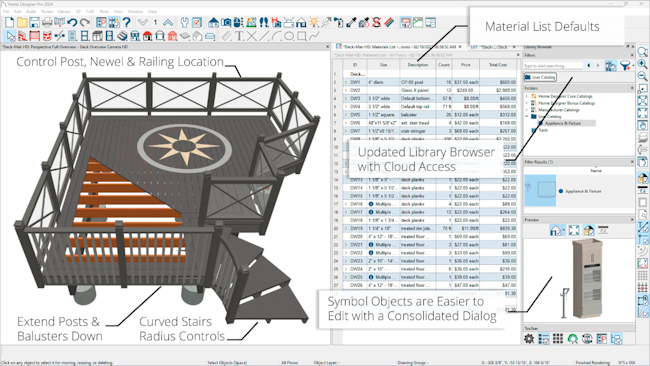The height and width of the screenshot is (366, 650).
Task: Click the library search input field
Action: coord(553,66)
